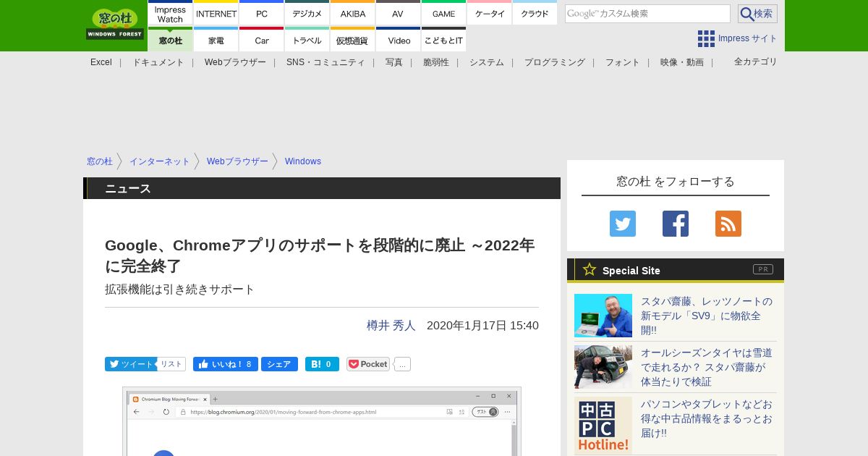Open the AV tab
Viewport: 868px width, 456px height.
tap(398, 13)
